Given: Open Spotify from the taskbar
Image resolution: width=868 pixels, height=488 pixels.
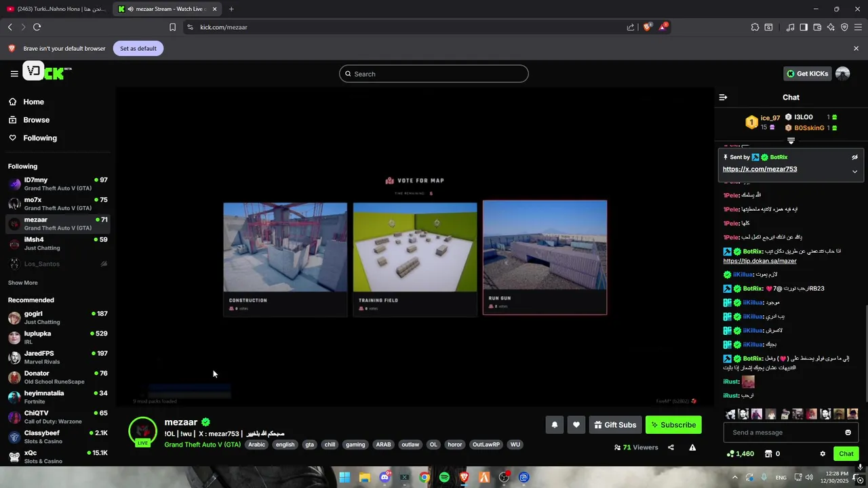Looking at the screenshot, I should (444, 477).
